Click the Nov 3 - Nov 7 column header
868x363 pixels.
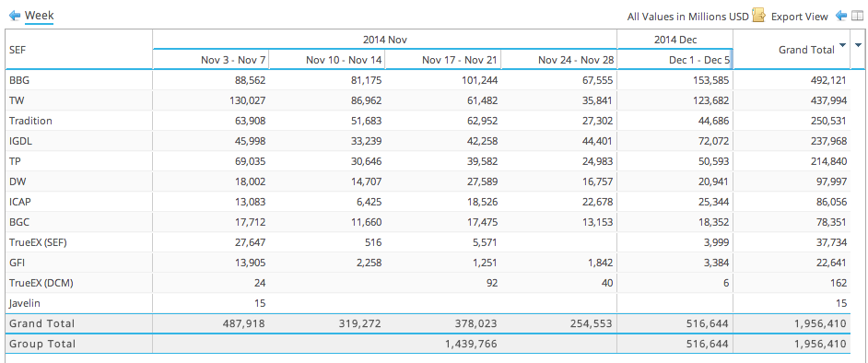211,59
